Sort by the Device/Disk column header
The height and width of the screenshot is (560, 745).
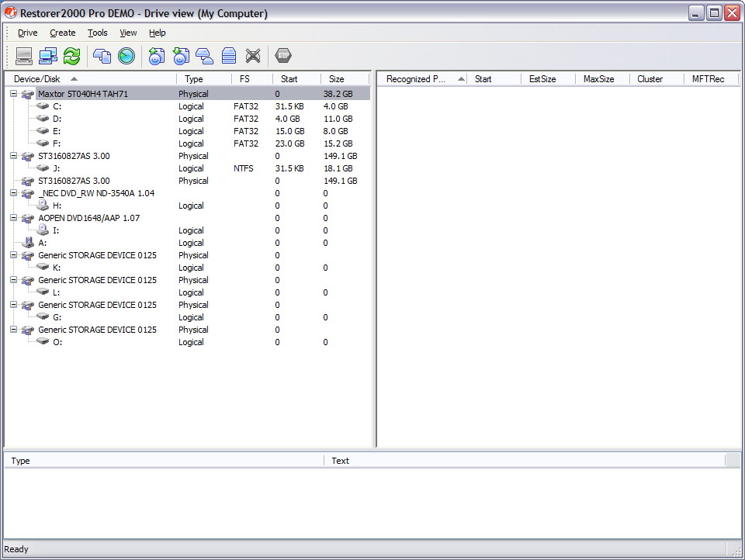click(91, 79)
